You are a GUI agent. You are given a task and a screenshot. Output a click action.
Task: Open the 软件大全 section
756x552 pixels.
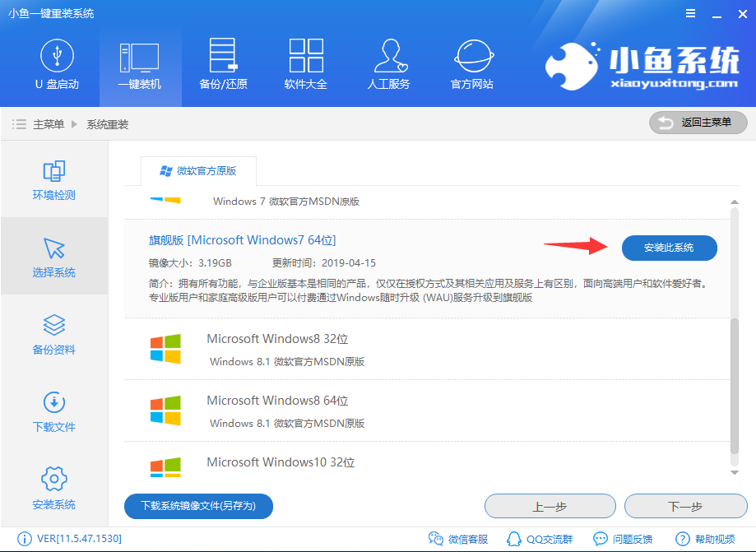point(306,65)
